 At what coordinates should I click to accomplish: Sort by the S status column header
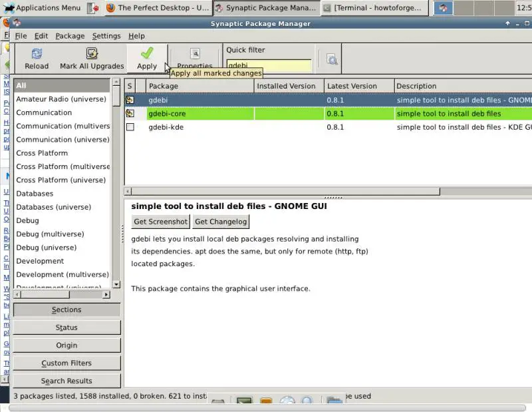[130, 86]
